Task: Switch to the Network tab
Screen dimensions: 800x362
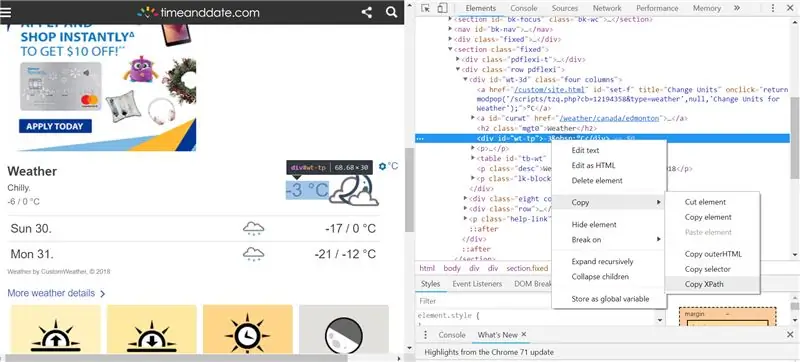Action: (607, 8)
